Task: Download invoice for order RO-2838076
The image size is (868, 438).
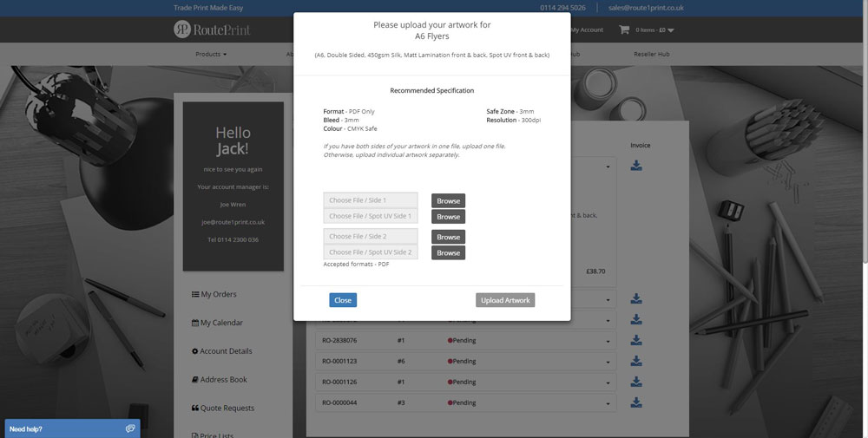Action: point(636,340)
